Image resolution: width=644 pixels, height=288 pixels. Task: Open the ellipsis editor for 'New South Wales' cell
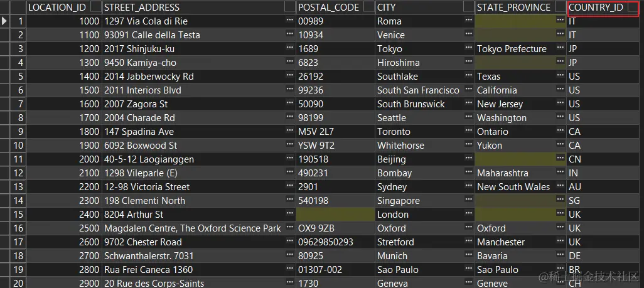coord(561,186)
